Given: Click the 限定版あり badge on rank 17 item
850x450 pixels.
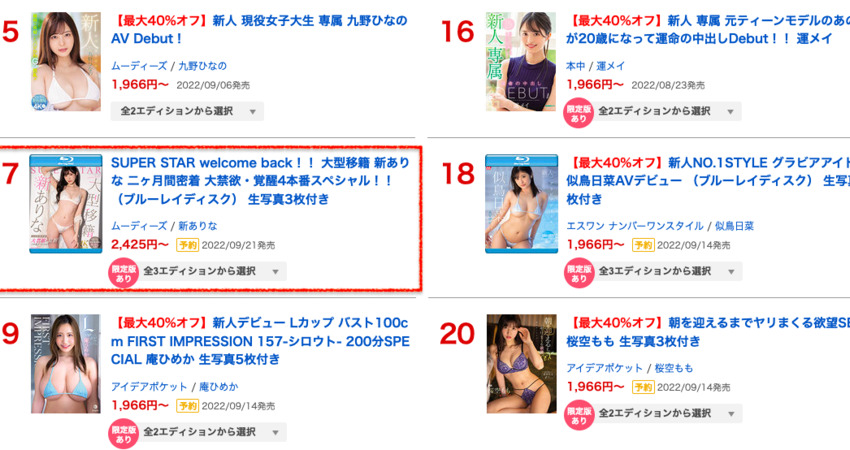Looking at the screenshot, I should click(123, 273).
